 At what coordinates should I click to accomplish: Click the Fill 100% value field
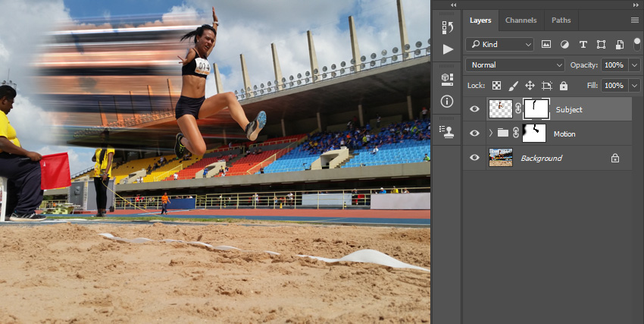tap(614, 86)
